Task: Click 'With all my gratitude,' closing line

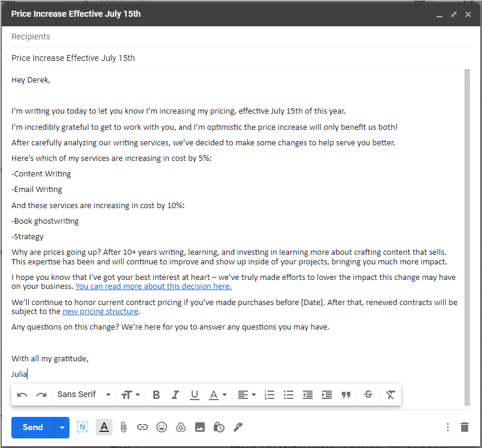Action: pyautogui.click(x=50, y=359)
